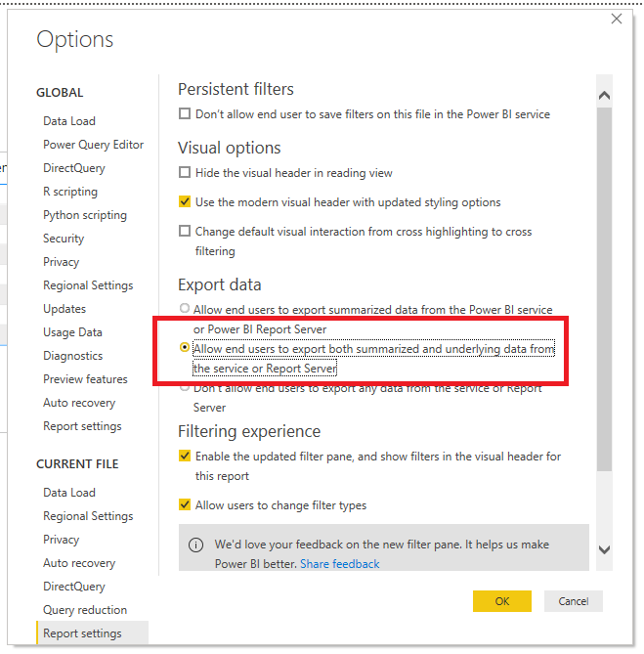Open Usage Data settings
Image resolution: width=644 pixels, height=654 pixels.
pyautogui.click(x=72, y=332)
